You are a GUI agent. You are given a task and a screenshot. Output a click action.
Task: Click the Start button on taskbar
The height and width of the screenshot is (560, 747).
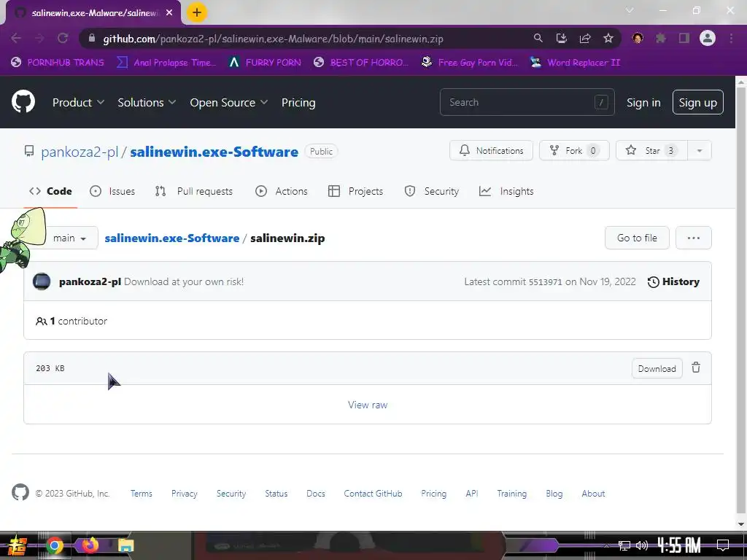pos(16,545)
